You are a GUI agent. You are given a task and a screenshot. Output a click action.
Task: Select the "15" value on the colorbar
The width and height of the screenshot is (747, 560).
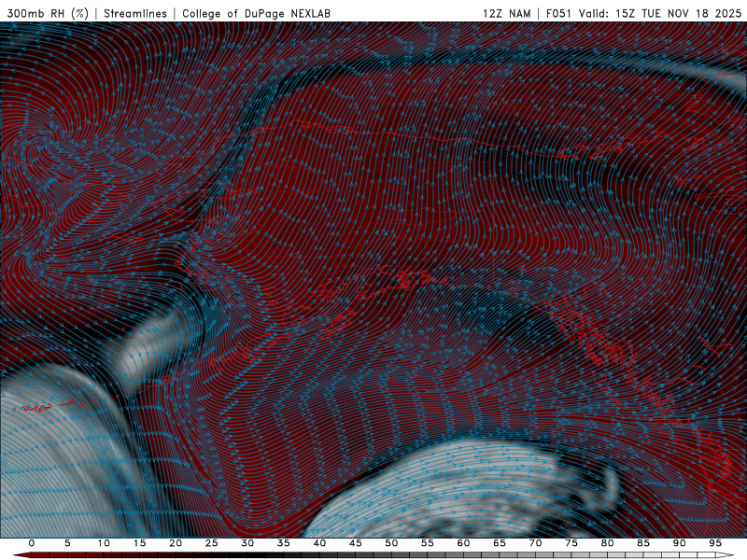(139, 543)
